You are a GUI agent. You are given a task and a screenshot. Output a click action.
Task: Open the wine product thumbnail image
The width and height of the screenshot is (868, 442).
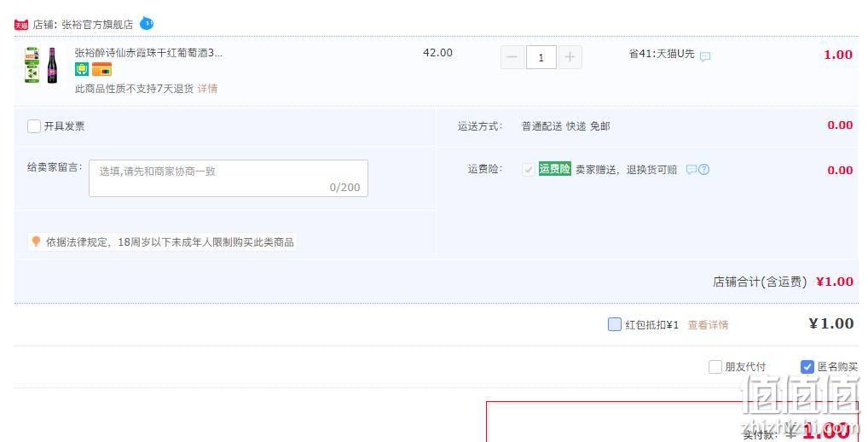41,66
